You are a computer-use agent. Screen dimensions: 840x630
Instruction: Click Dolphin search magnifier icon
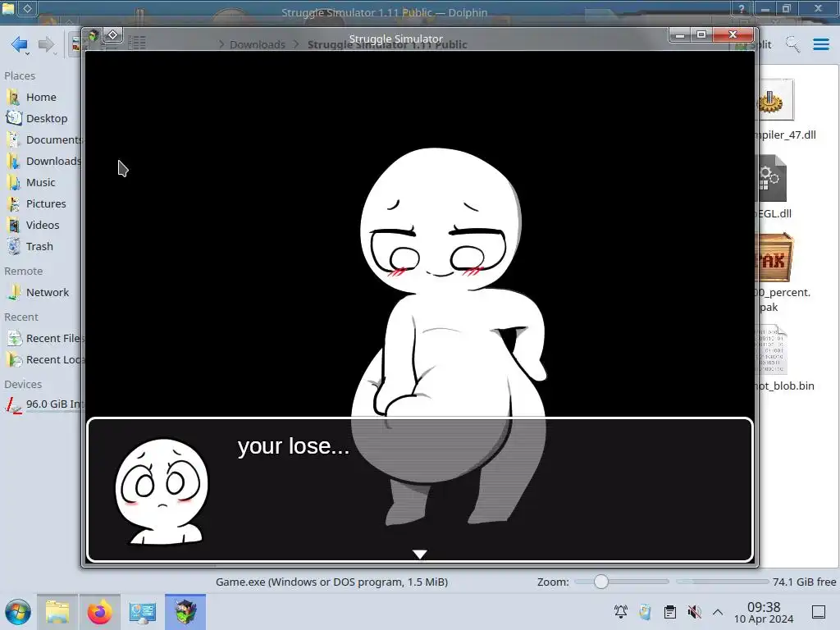pos(792,44)
